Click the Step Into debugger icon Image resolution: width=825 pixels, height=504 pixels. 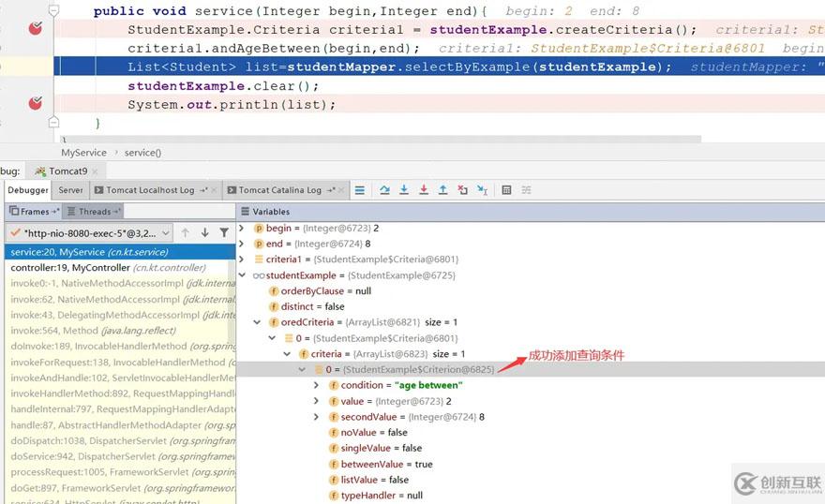404,190
